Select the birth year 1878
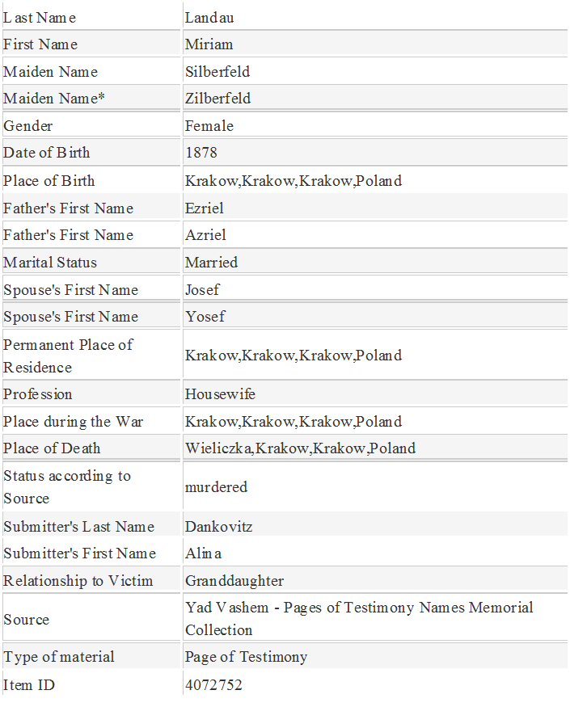 coord(201,153)
